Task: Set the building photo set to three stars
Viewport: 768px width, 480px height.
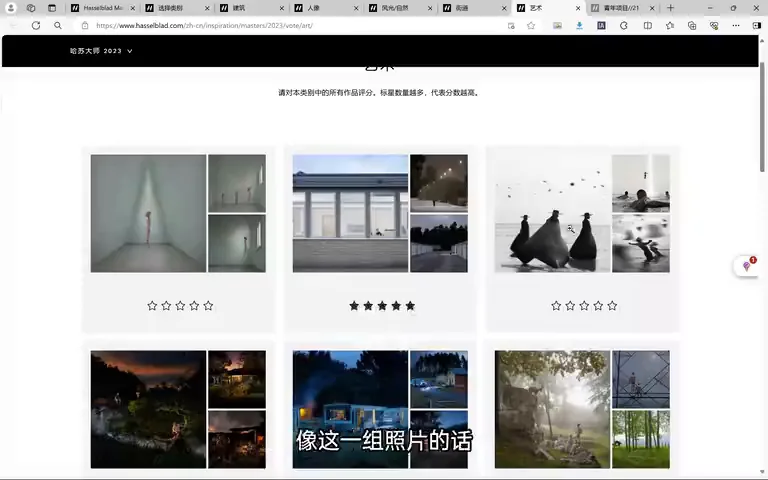Action: 382,306
